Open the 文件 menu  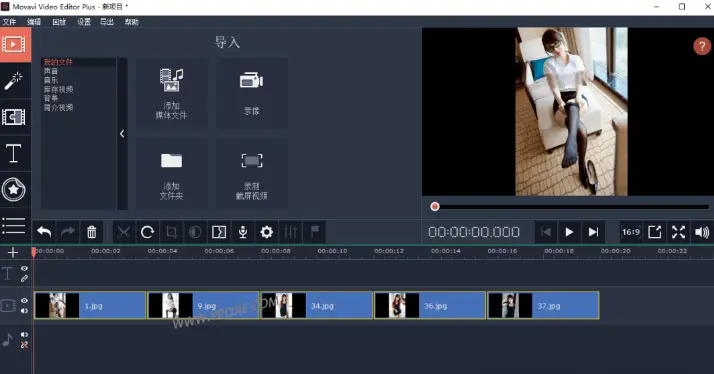click(9, 22)
